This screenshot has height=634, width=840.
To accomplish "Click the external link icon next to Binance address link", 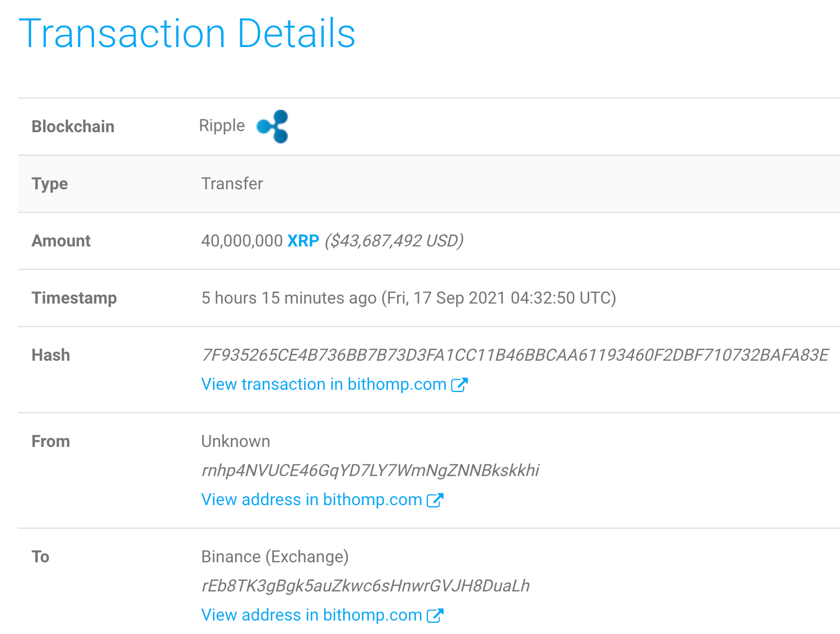I will [435, 615].
